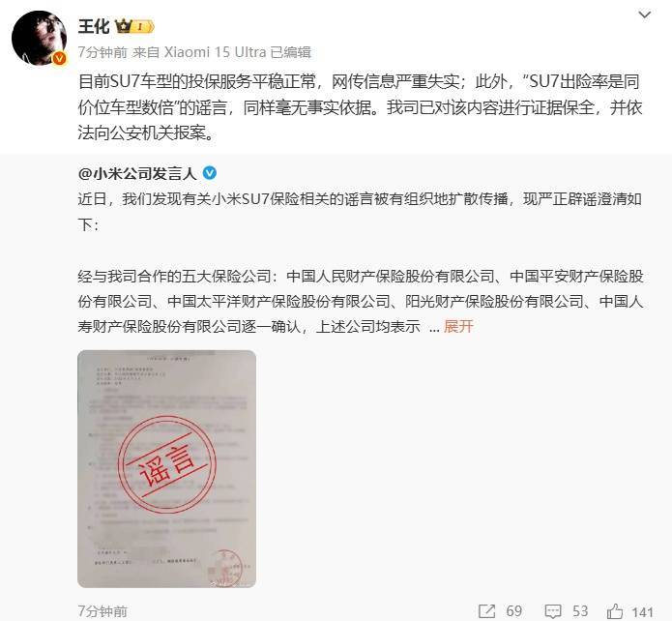Open the 王化 username link

94,26
